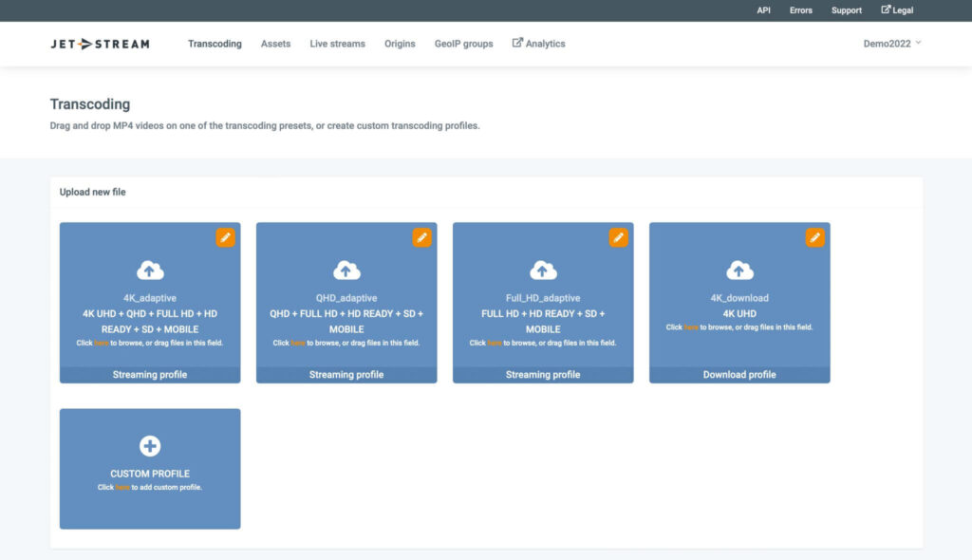Edit the 4K_adaptive streaming profile
972x560 pixels.
(x=225, y=237)
